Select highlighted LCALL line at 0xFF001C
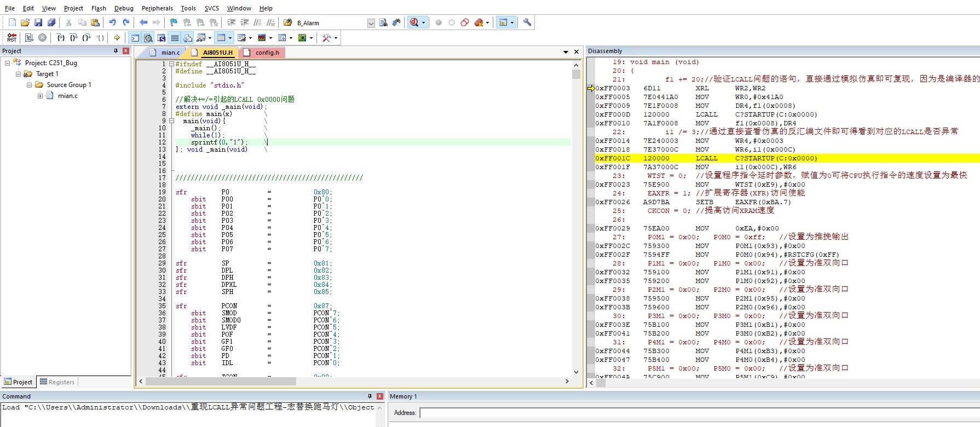 pos(787,158)
